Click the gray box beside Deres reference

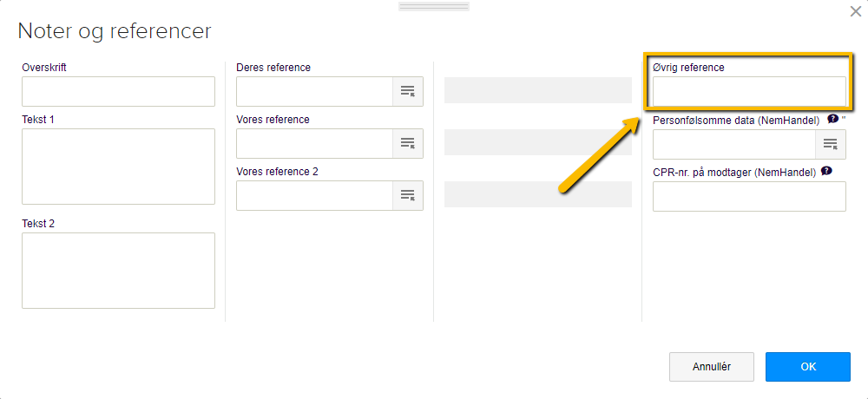pyautogui.click(x=537, y=90)
